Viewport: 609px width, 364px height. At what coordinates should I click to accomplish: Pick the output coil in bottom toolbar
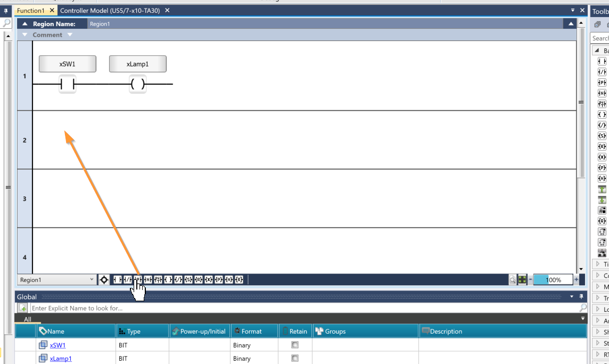[168, 280]
